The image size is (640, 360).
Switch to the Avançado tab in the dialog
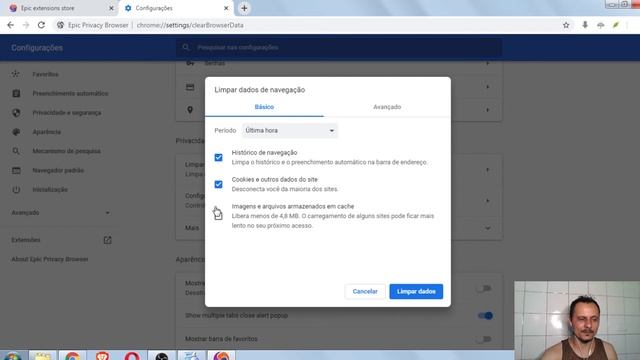pyautogui.click(x=387, y=107)
